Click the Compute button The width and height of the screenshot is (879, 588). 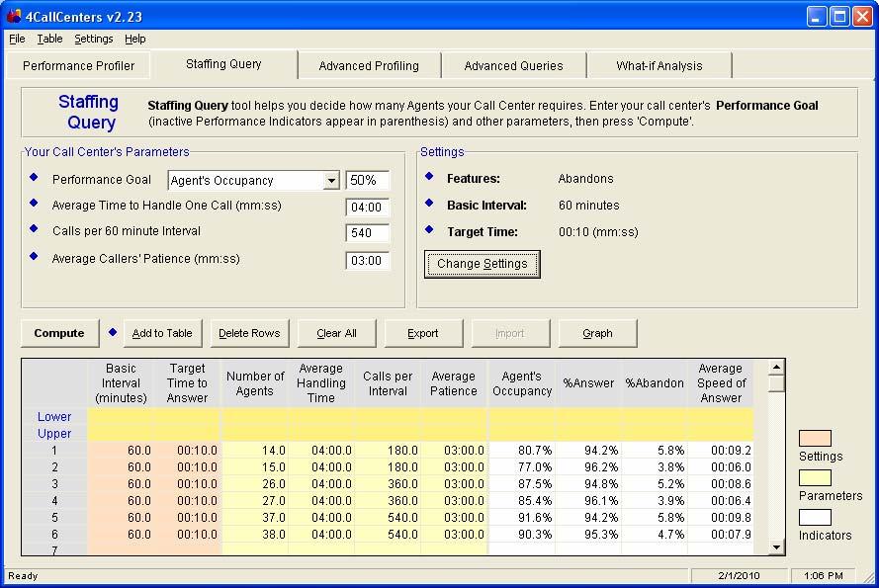pyautogui.click(x=59, y=333)
